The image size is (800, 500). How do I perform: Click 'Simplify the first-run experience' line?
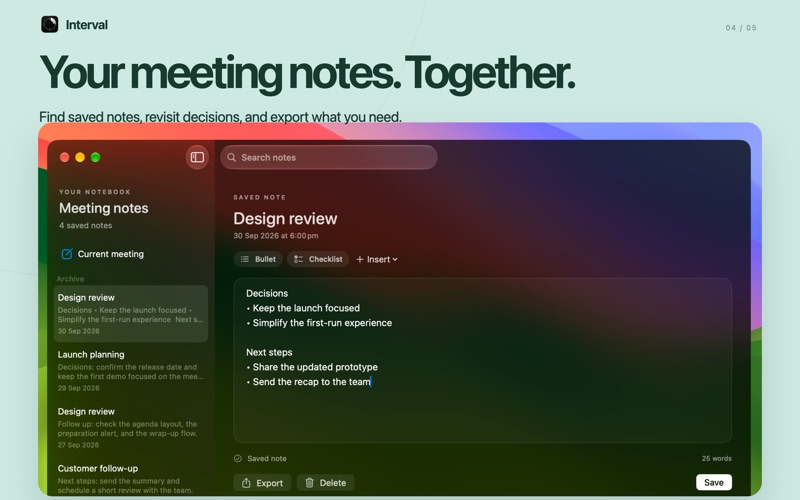[x=319, y=323]
